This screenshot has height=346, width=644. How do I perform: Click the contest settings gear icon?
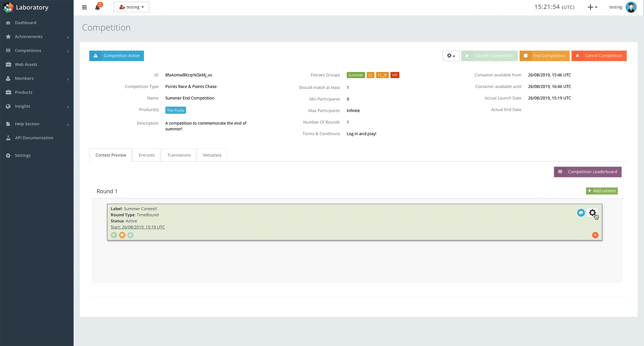pyautogui.click(x=592, y=213)
